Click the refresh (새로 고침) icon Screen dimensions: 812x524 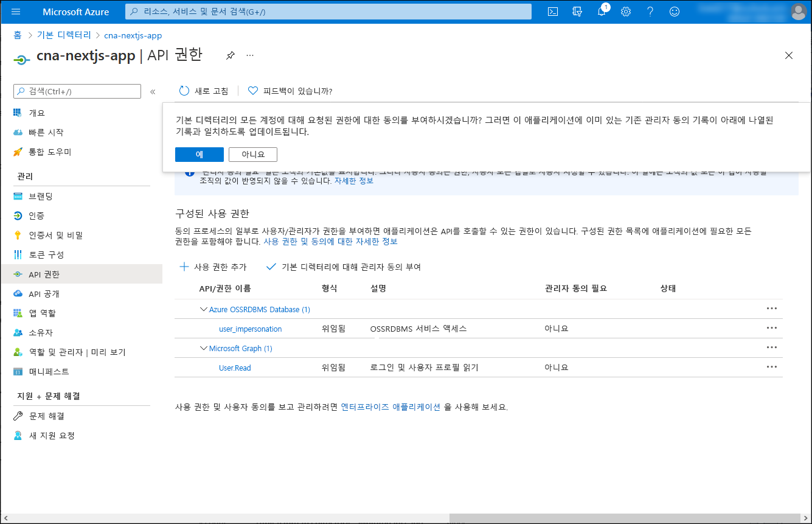point(184,91)
